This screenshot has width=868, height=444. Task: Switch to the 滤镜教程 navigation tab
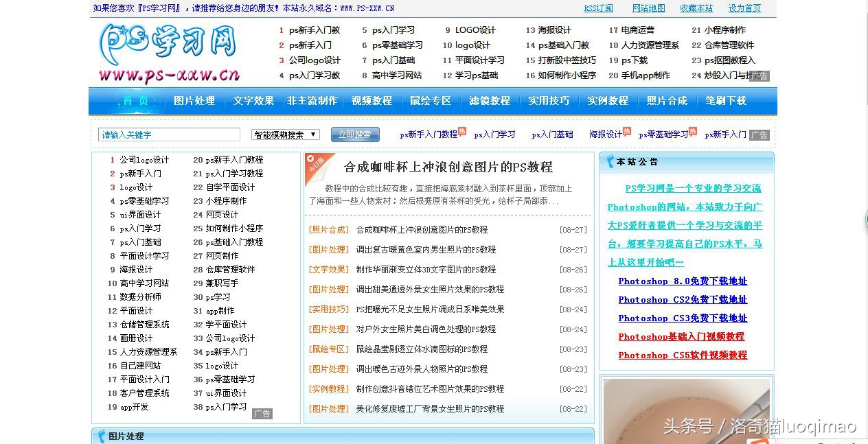point(489,101)
